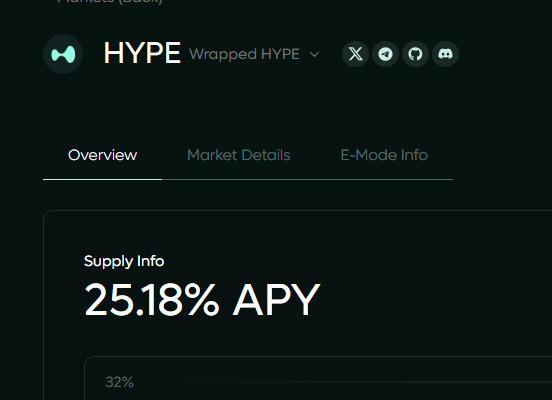Click the 32% chart axis label

coord(119,382)
